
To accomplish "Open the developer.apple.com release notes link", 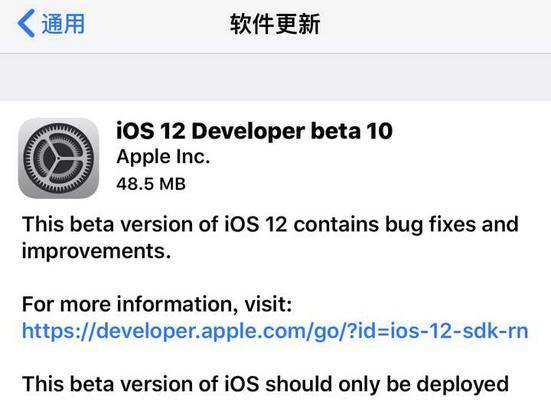I will (x=275, y=331).
